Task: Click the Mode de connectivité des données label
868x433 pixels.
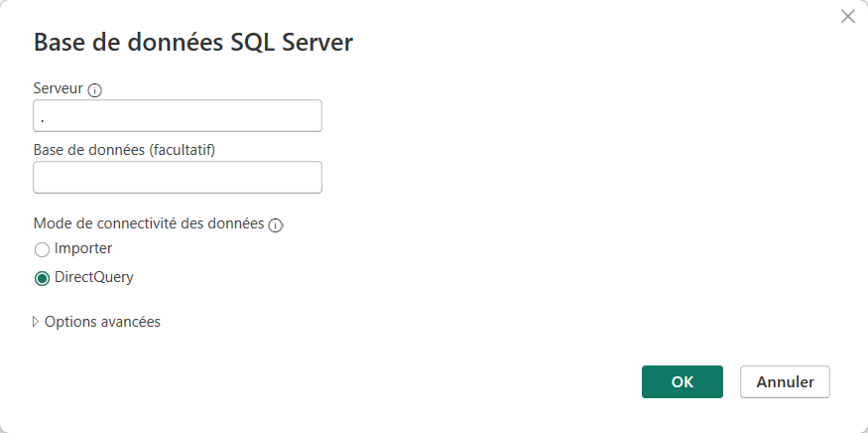Action: pos(149,223)
